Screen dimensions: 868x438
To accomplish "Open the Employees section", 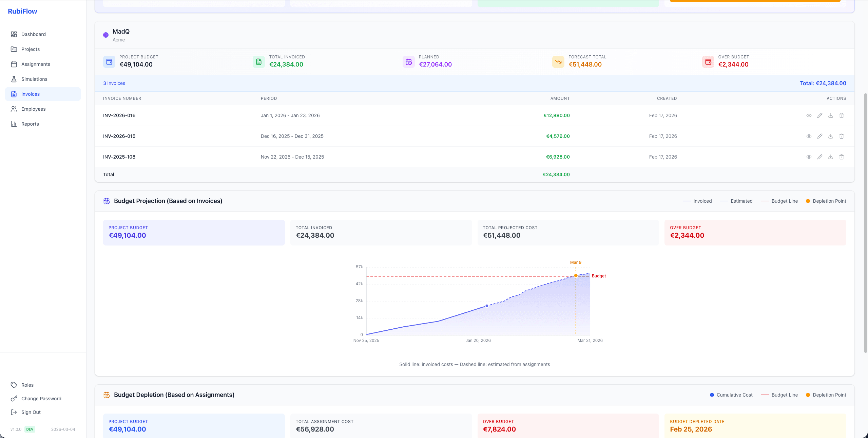I will (x=33, y=109).
